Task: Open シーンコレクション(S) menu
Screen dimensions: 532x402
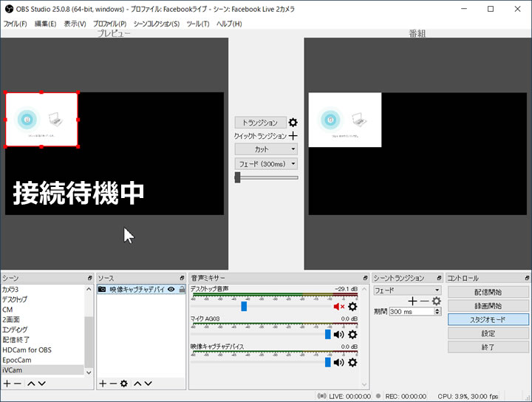Action: click(157, 24)
